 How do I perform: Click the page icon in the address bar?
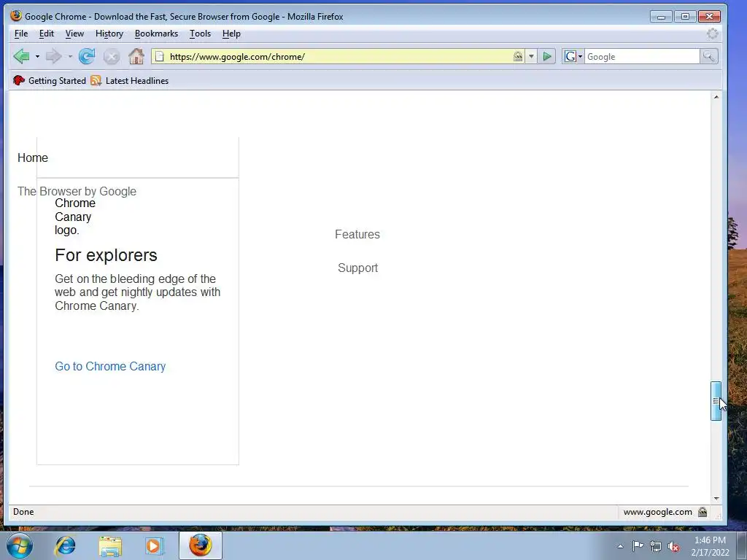[160, 57]
